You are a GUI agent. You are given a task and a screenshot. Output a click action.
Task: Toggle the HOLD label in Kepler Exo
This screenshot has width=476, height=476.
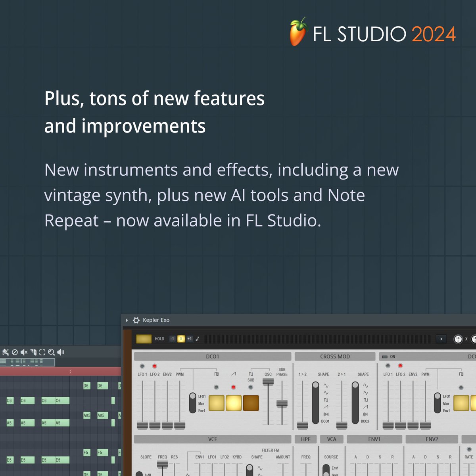pyautogui.click(x=159, y=339)
